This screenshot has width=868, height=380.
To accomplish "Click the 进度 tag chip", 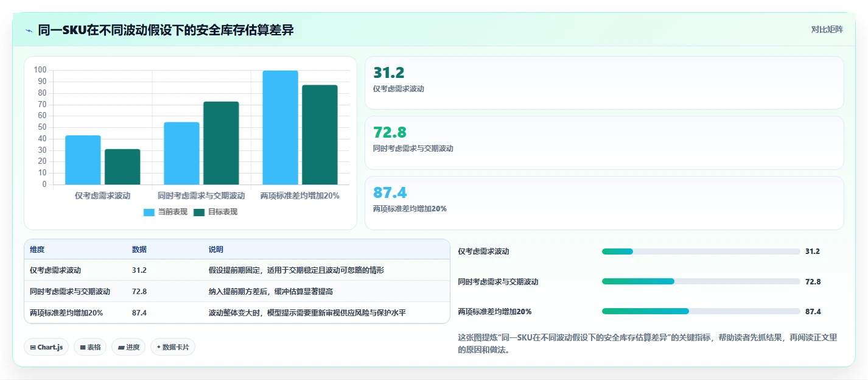I will pos(128,347).
